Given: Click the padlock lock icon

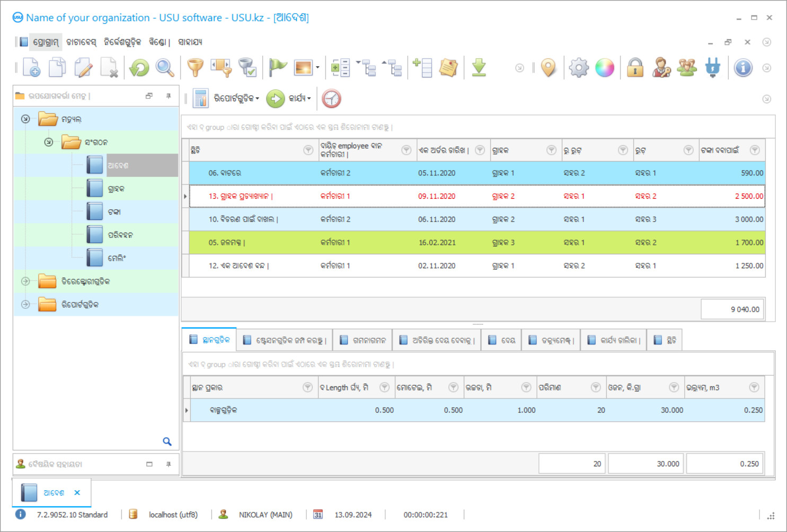Looking at the screenshot, I should click(635, 68).
